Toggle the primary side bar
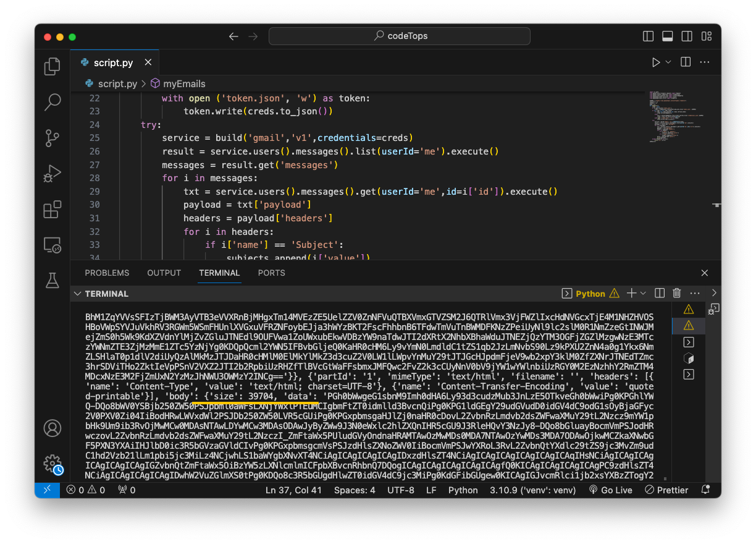Viewport: 756px width, 544px height. click(648, 36)
